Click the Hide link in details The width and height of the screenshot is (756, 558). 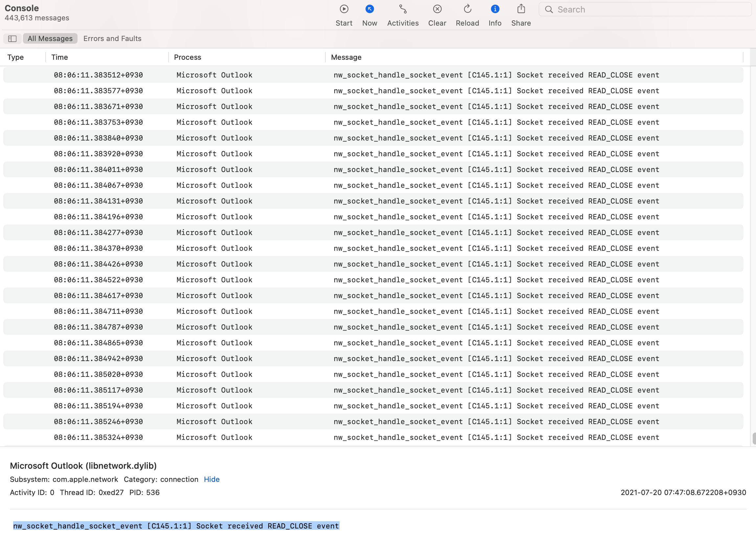(x=211, y=479)
